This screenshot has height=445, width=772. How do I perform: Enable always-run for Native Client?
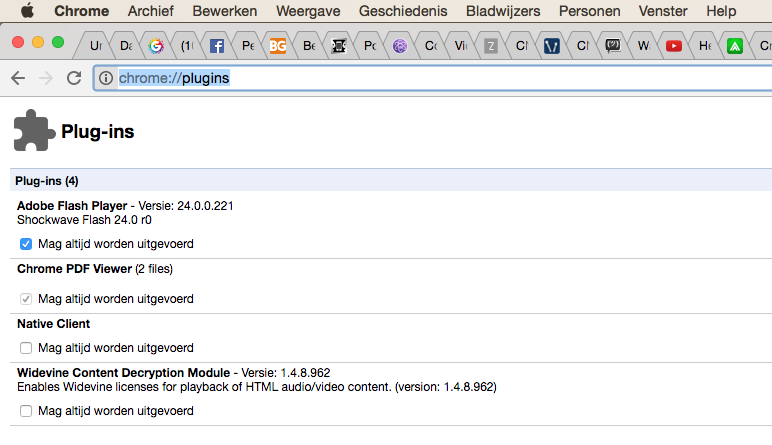pyautogui.click(x=26, y=348)
